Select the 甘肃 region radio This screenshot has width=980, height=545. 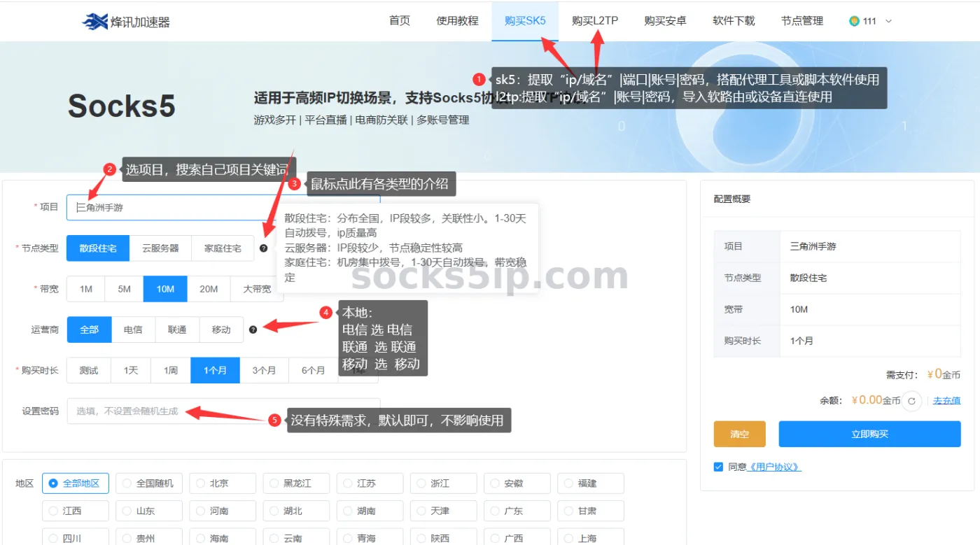(590, 511)
